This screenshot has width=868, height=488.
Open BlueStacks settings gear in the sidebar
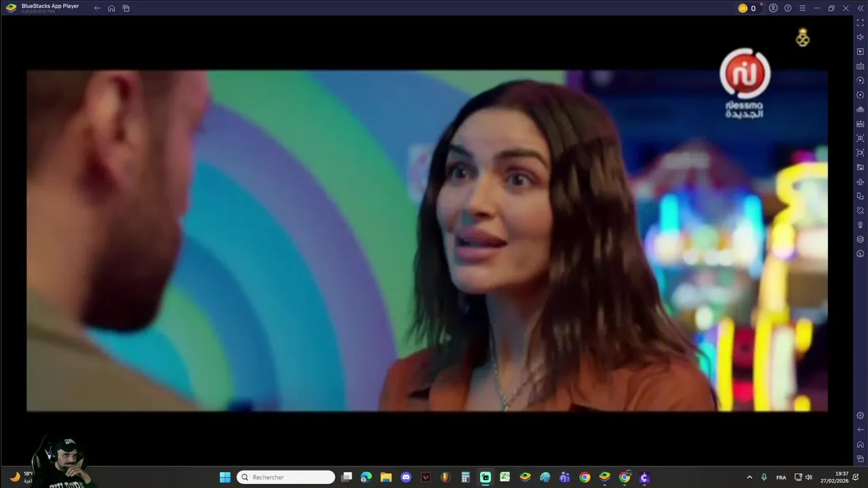point(861,415)
